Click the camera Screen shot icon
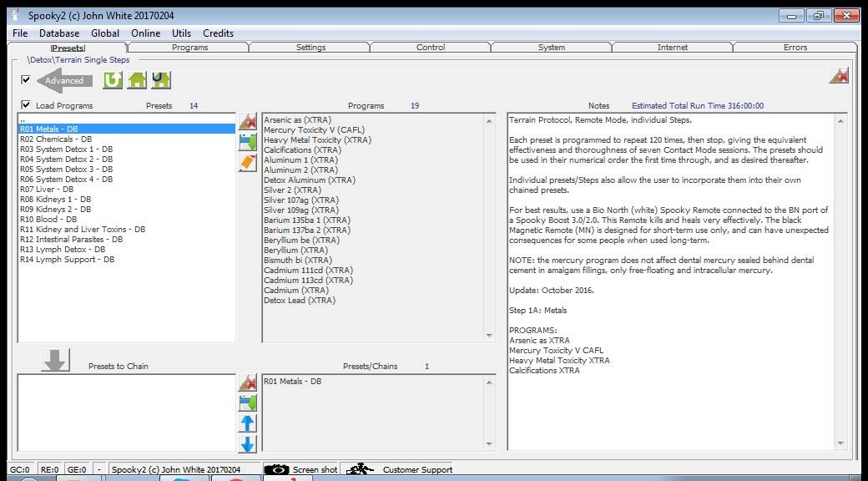This screenshot has height=481, width=868. pos(277,469)
